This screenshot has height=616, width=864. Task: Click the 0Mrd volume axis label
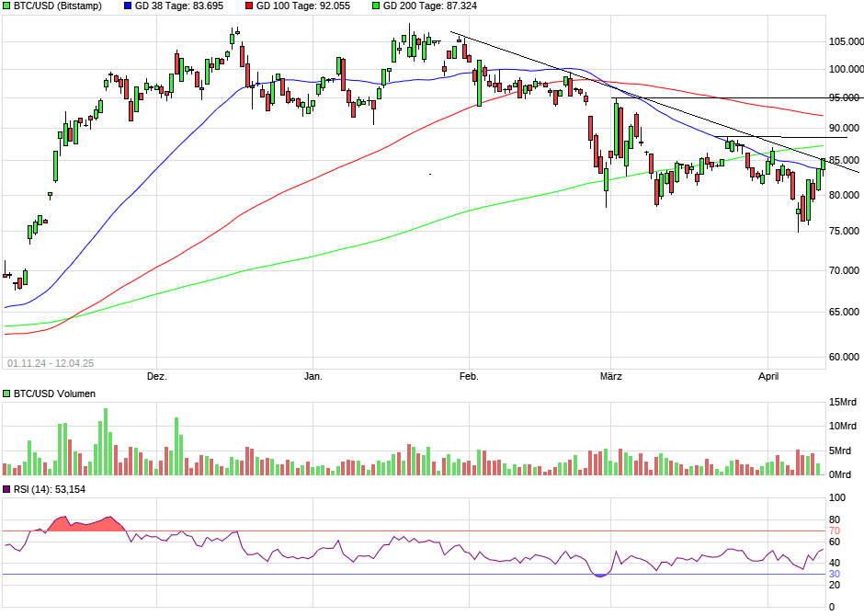[x=840, y=474]
